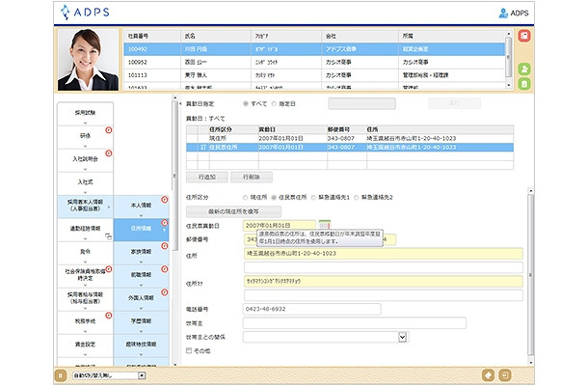
Task: Click the copy icon on 通勤経路情報
Action: point(108,236)
